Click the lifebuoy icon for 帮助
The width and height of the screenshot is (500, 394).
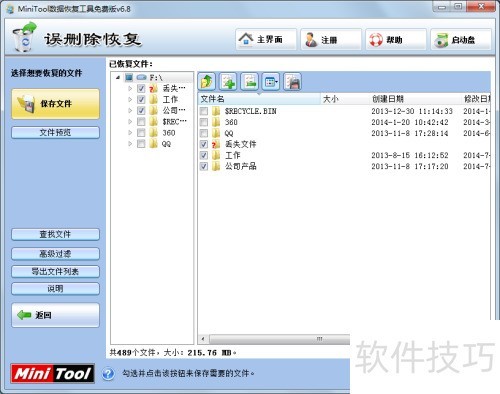click(x=376, y=40)
